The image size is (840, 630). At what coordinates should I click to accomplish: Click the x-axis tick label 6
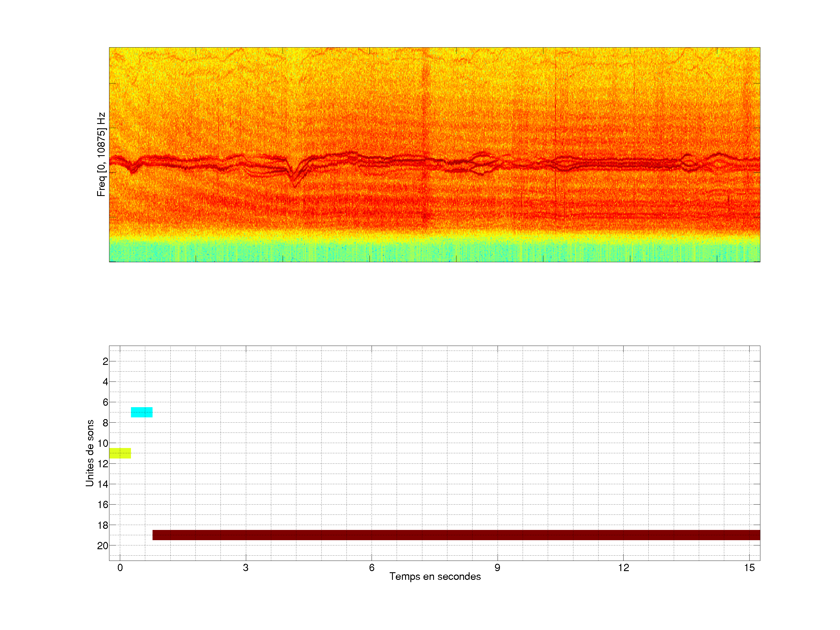click(x=371, y=568)
